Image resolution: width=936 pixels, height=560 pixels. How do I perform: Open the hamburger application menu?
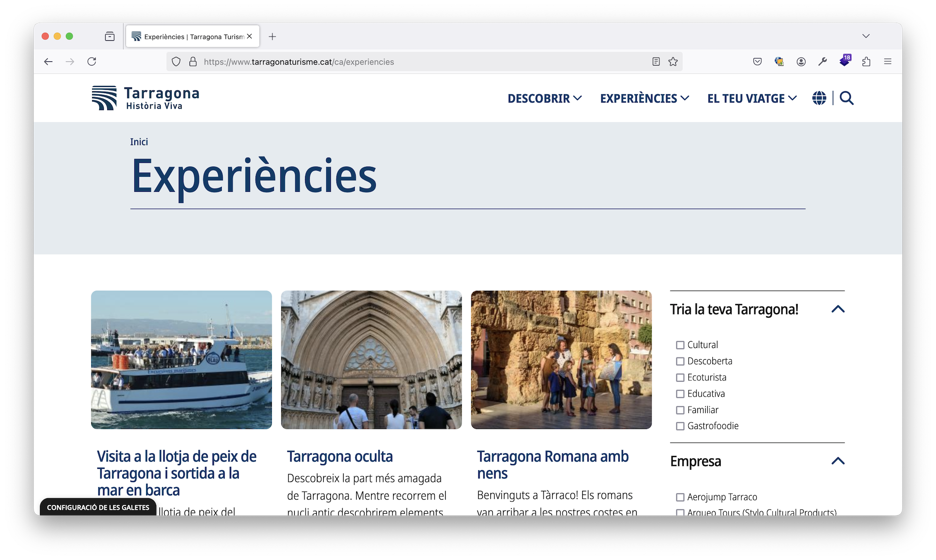tap(888, 62)
